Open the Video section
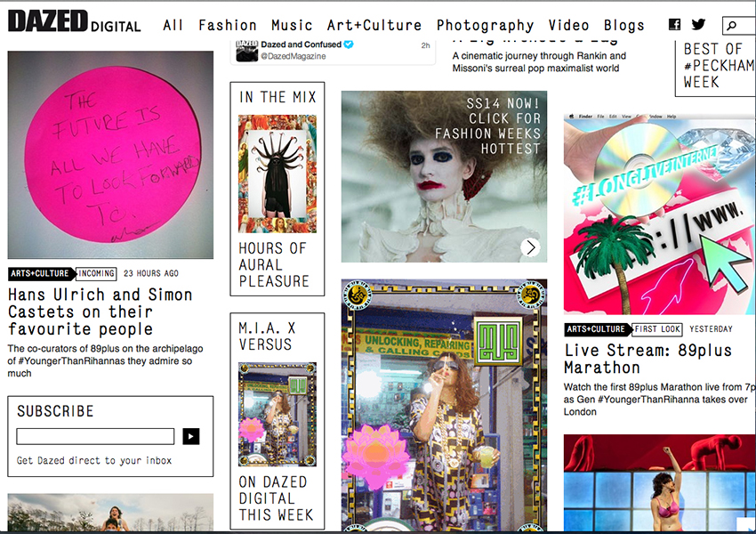The height and width of the screenshot is (534, 756). pos(568,25)
